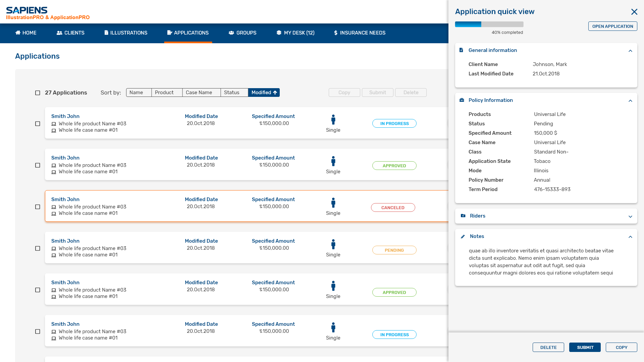
Task: Click the Submit button in quick view
Action: pos(585,347)
